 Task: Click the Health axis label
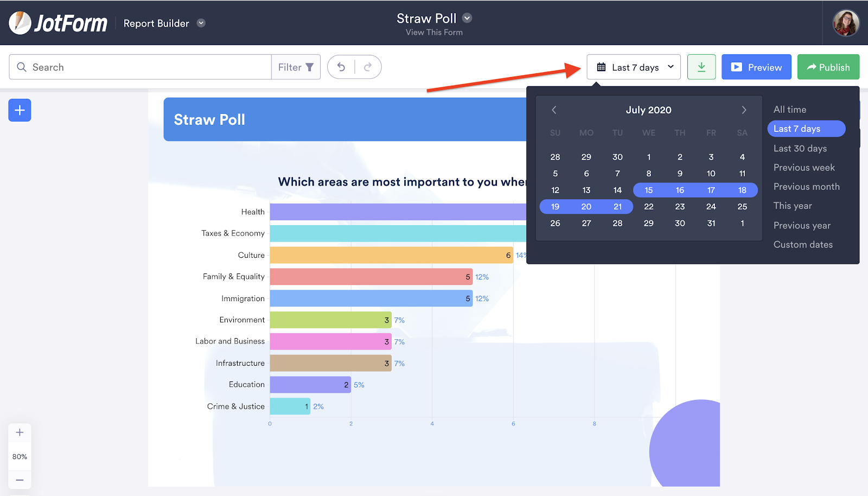[253, 212]
